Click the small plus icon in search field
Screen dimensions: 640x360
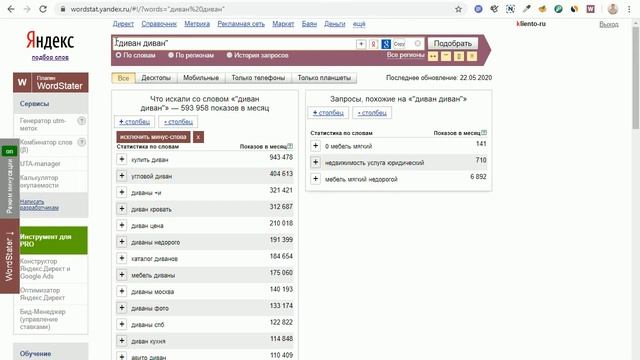click(x=361, y=44)
